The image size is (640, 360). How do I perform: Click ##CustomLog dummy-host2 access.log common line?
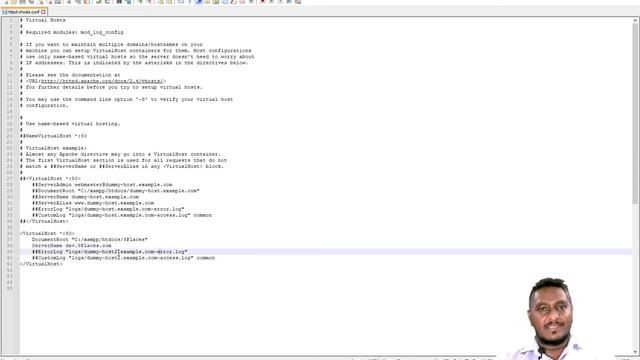pyautogui.click(x=124, y=258)
